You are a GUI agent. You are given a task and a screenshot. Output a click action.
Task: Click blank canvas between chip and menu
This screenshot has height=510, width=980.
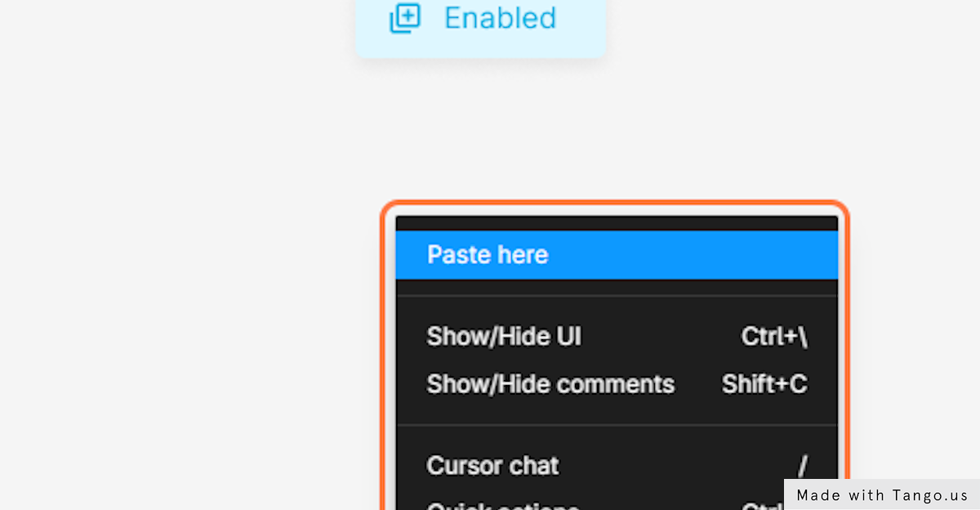click(490, 131)
